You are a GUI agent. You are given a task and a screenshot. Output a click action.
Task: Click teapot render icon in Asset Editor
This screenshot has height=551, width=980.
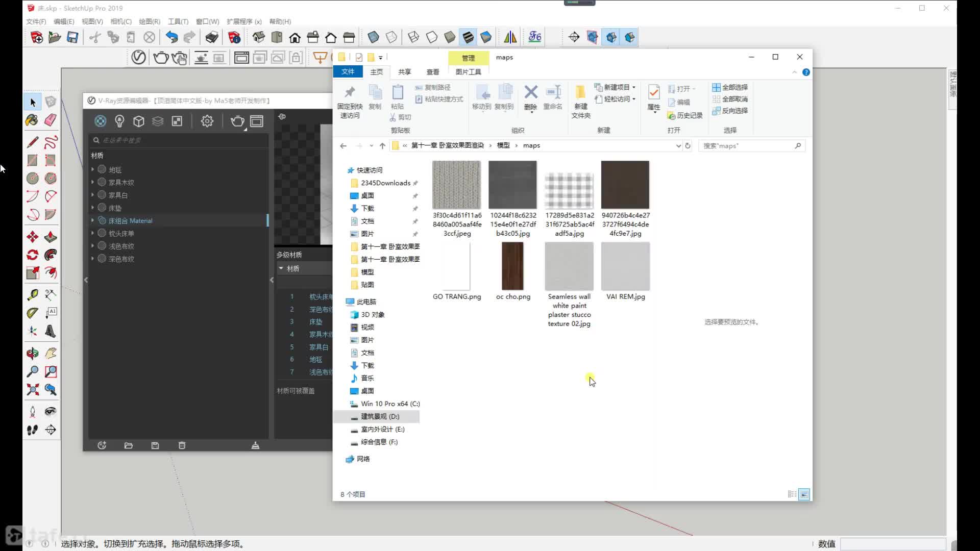tap(237, 121)
